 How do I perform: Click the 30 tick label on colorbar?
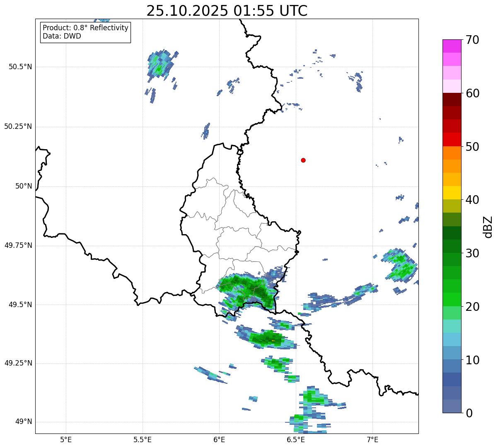pyautogui.click(x=472, y=253)
